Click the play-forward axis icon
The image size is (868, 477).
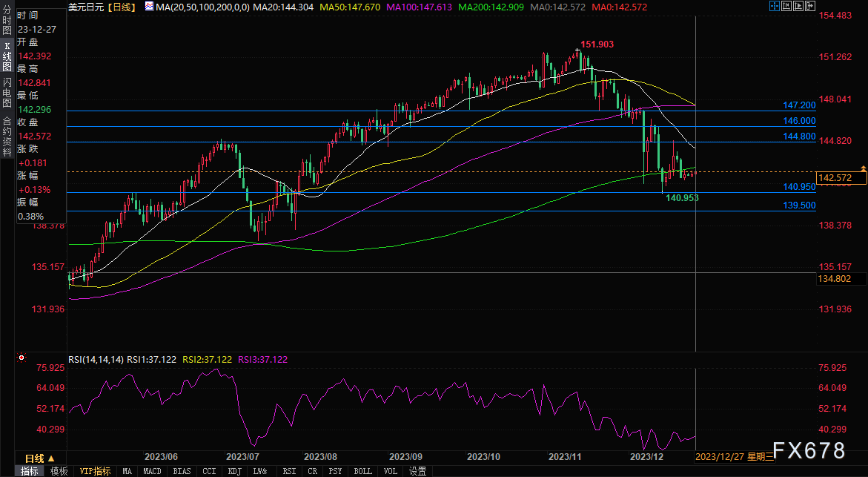[x=798, y=6]
